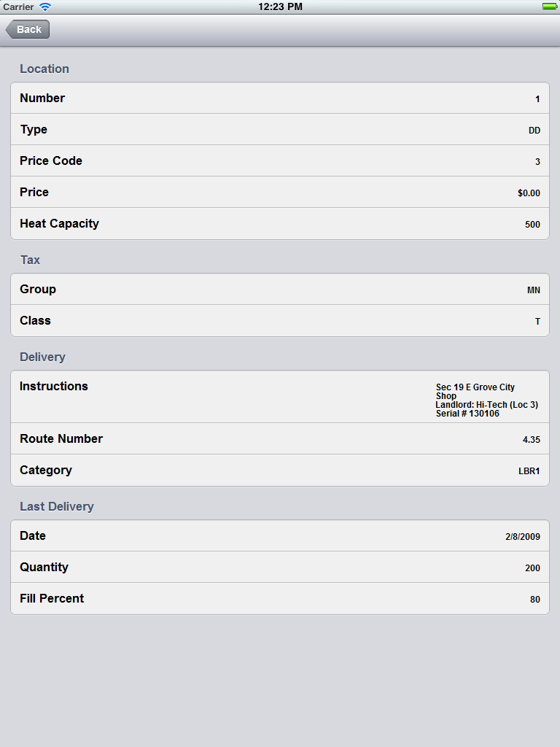Screen dimensions: 560x747
Task: Tap the Last Delivery section header
Action: click(x=57, y=506)
